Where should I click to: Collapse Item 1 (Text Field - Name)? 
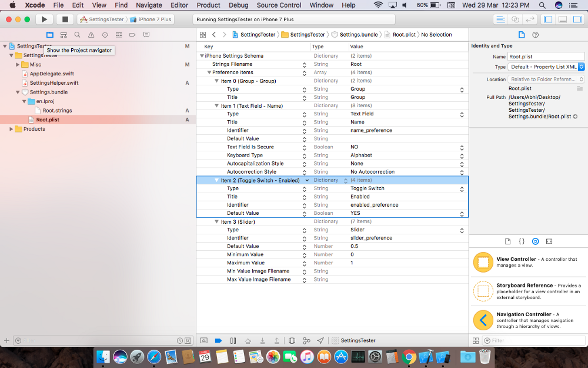216,106
